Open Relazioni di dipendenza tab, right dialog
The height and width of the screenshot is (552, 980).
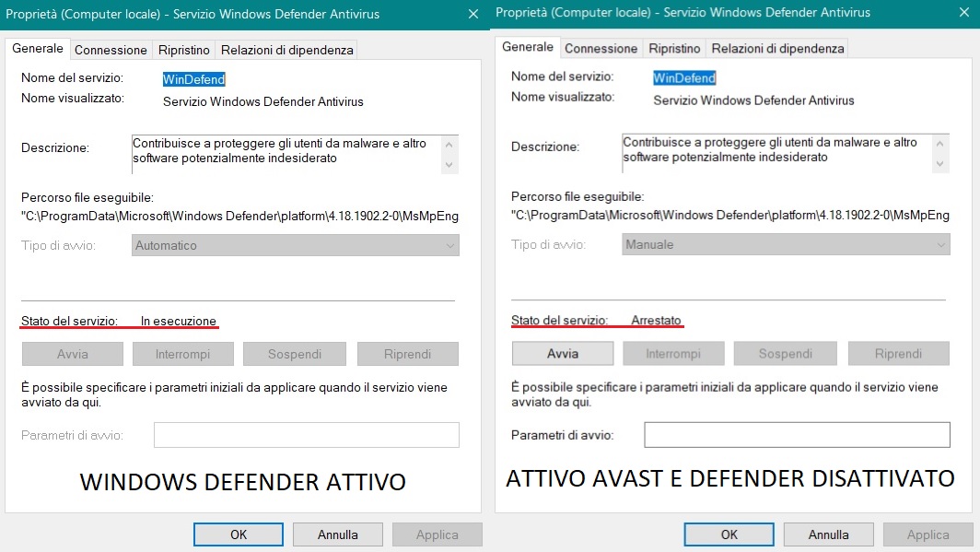(777, 48)
